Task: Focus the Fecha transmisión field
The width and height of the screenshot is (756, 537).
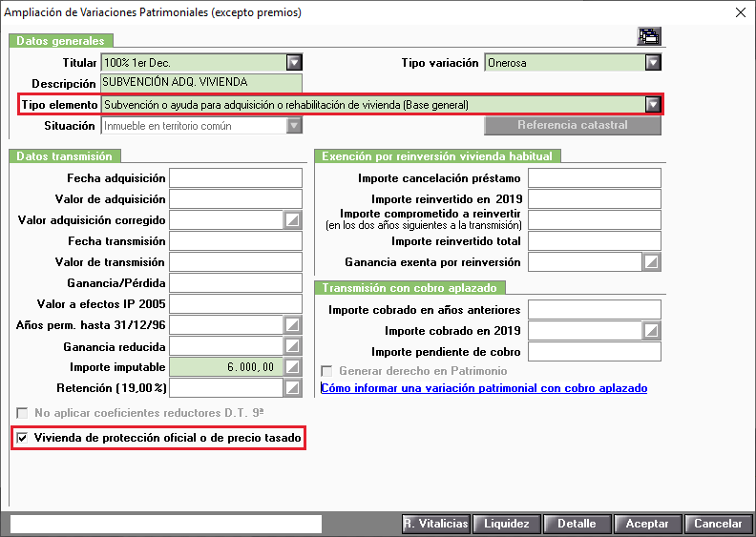Action: pos(236,240)
